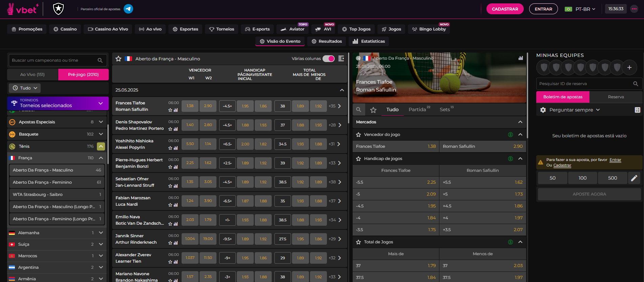This screenshot has height=282, width=644.
Task: Favorite the Denis Shapovalov match star
Action: click(x=170, y=129)
